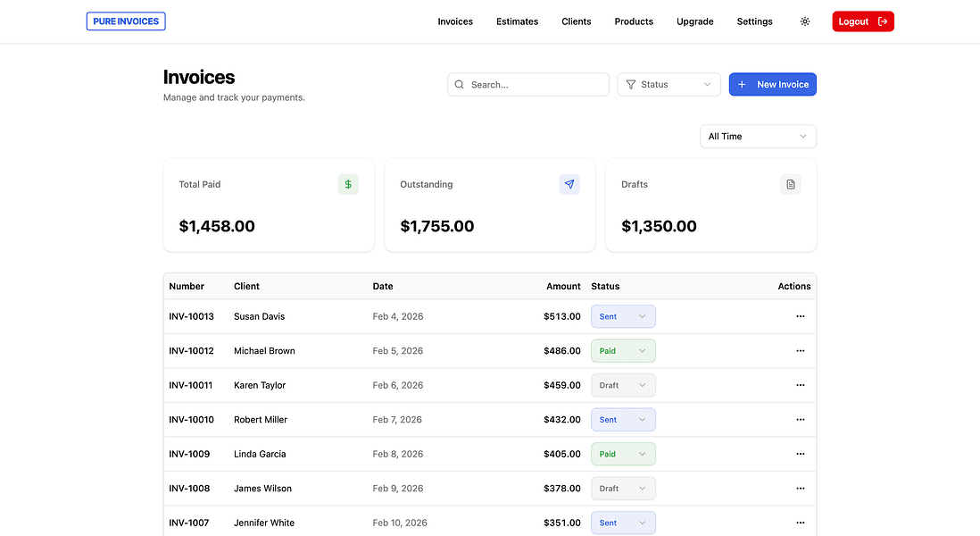Click the funnel icon in the Status filter
The image size is (980, 536).
632,84
